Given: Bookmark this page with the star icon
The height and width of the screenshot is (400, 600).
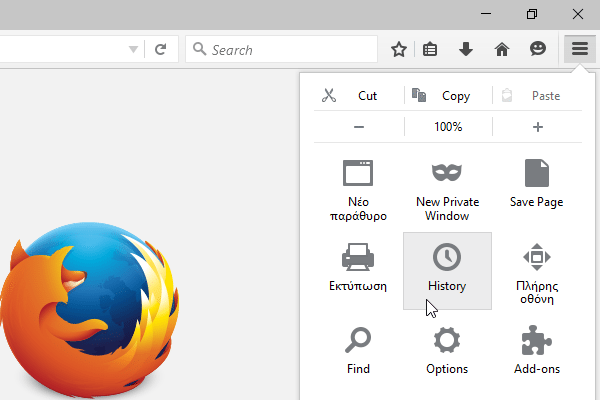Looking at the screenshot, I should click(x=399, y=49).
